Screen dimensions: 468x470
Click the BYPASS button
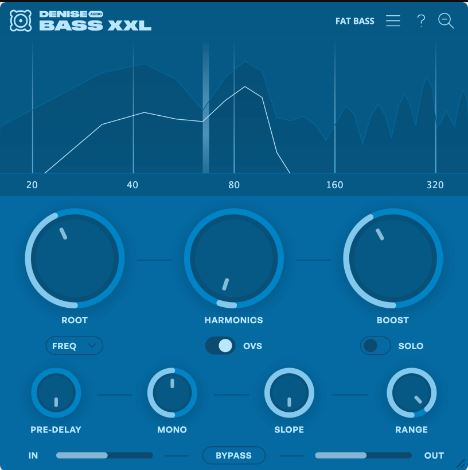(233, 455)
